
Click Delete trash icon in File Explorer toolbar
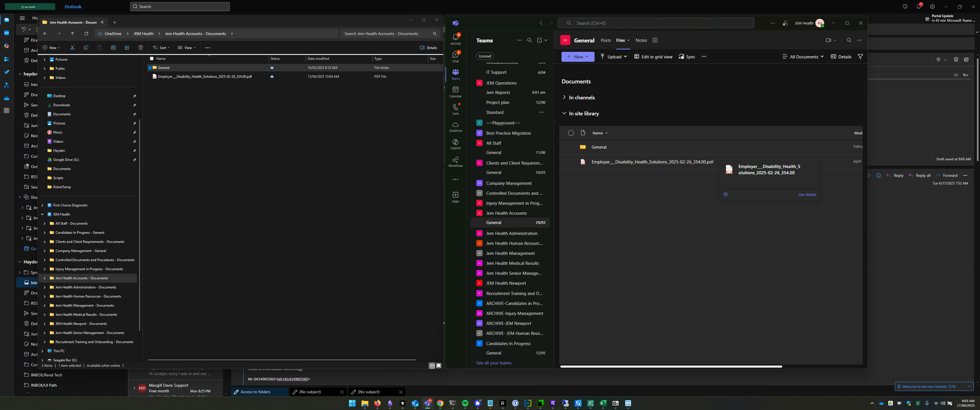(x=141, y=48)
